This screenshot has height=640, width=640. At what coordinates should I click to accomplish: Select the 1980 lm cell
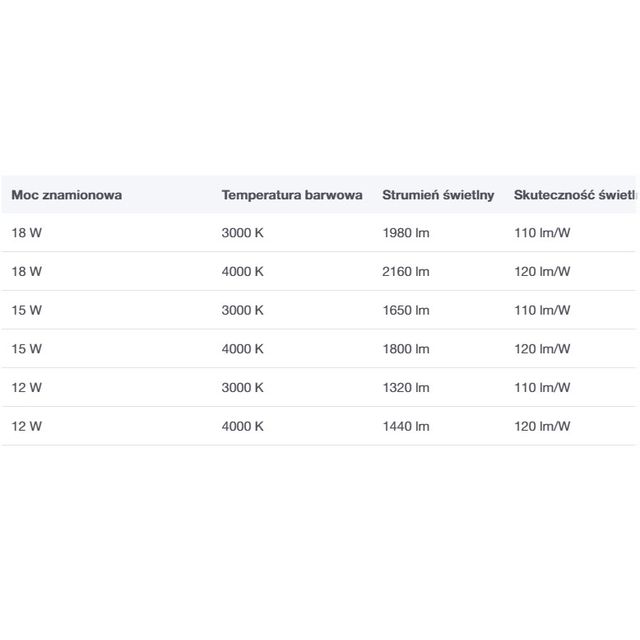[406, 233]
